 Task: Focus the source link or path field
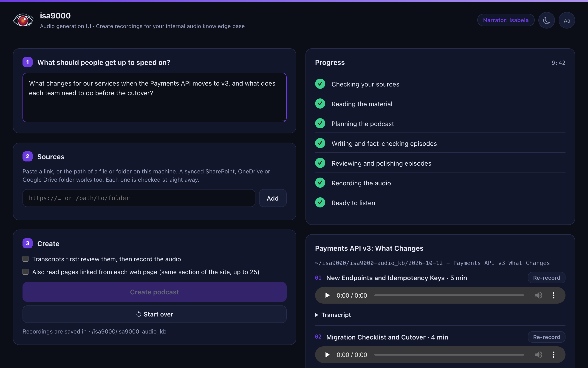[139, 198]
